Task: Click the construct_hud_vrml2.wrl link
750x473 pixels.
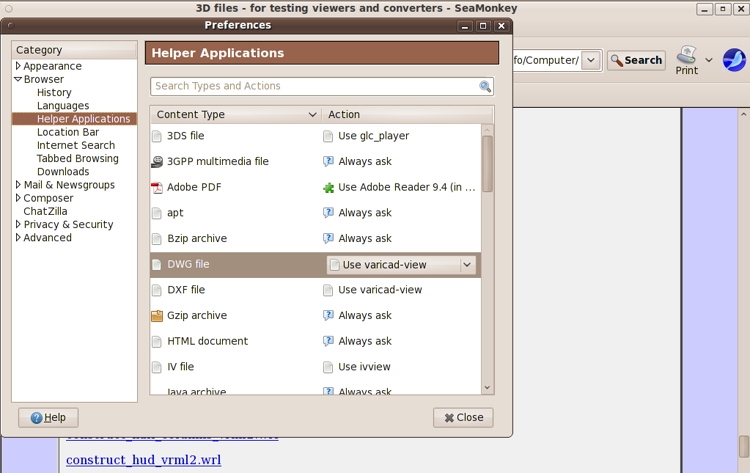Action: (x=143, y=460)
